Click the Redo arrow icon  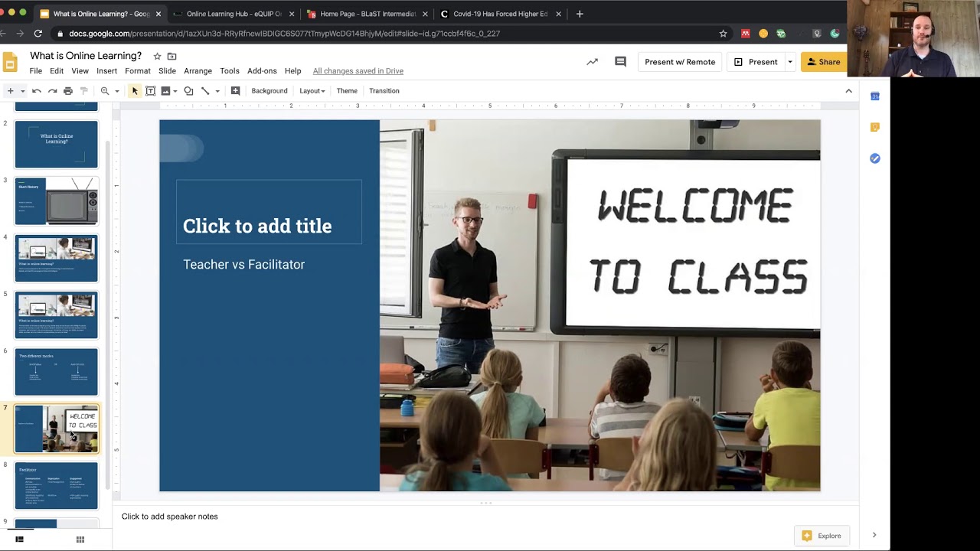tap(52, 91)
